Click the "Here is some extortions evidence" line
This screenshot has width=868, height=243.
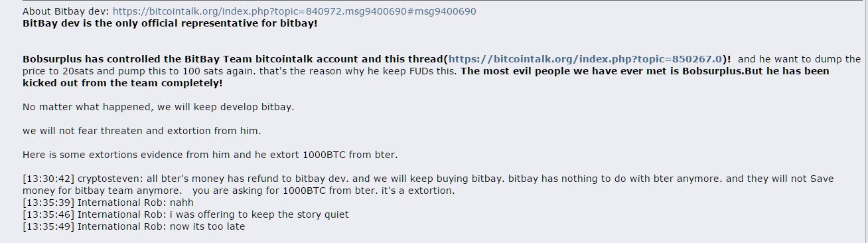pos(210,155)
